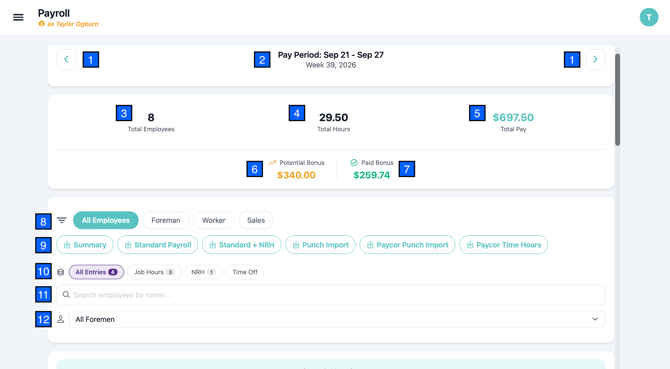Click the $259.74 Paid Bonus amount
The height and width of the screenshot is (369, 670).
372,175
